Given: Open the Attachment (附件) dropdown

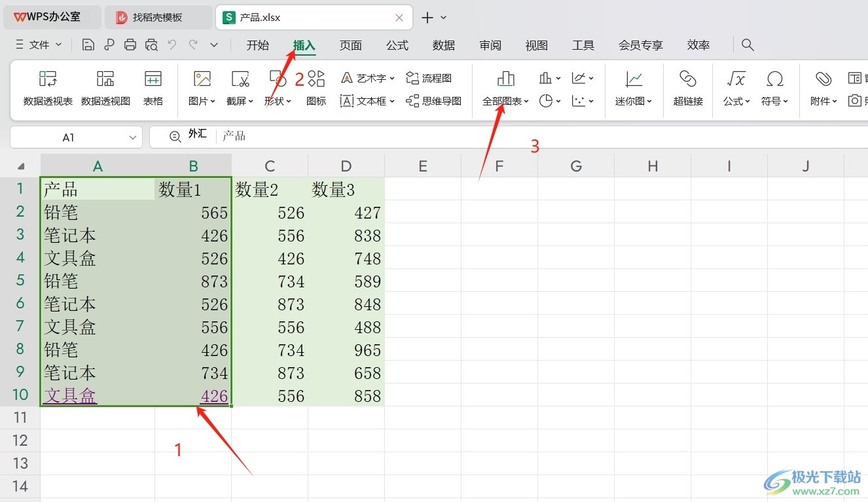Looking at the screenshot, I should 823,88.
